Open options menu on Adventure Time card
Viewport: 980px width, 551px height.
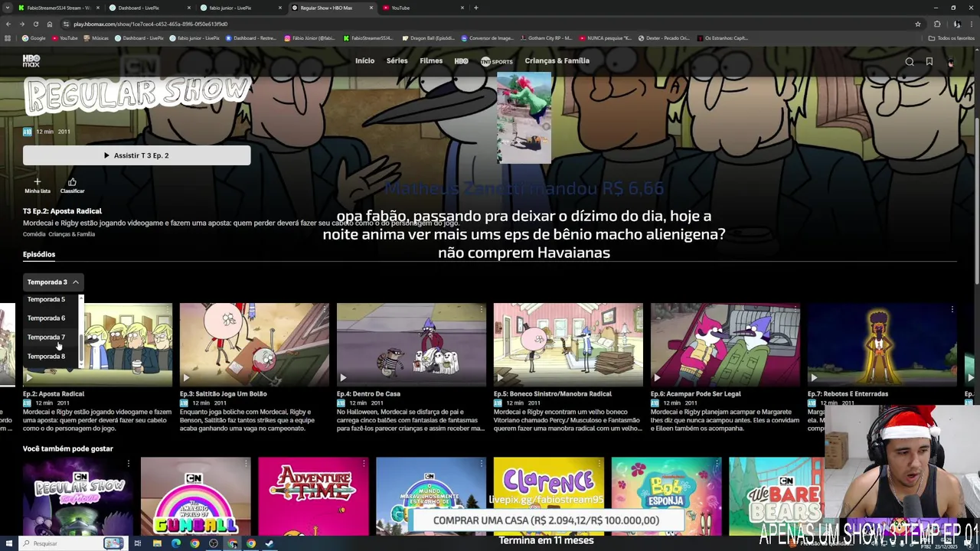(364, 463)
